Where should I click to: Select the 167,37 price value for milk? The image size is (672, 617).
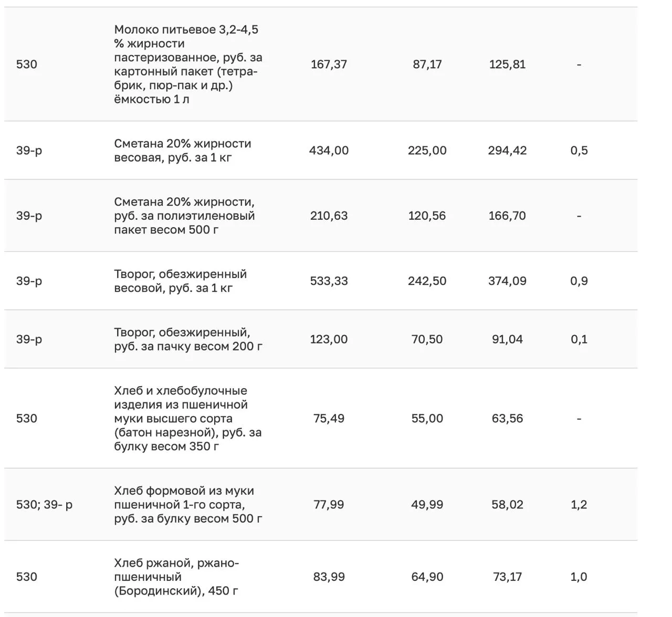pyautogui.click(x=329, y=64)
